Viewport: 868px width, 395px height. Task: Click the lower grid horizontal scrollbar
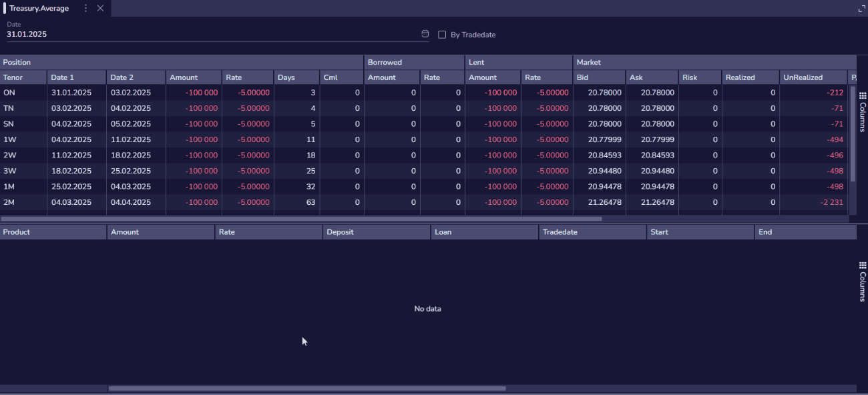point(307,388)
